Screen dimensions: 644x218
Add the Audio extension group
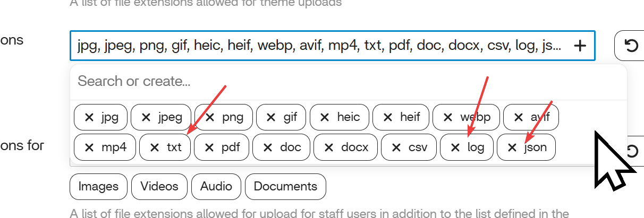pyautogui.click(x=216, y=187)
